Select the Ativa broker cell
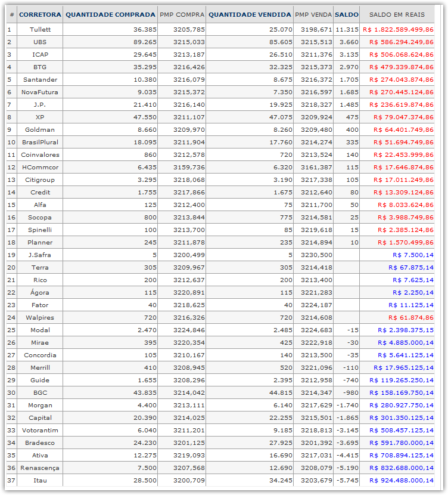448x495 pixels. [x=40, y=455]
